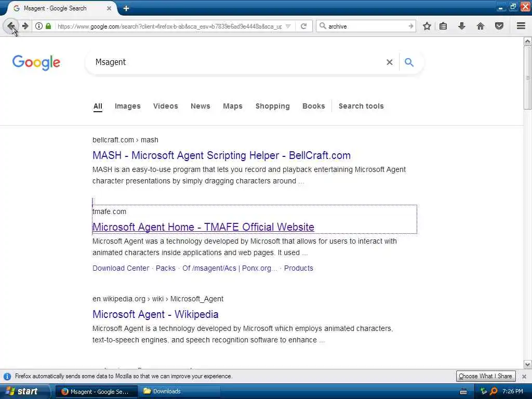This screenshot has height=399, width=532.
Task: Bookmark this page with the star icon
Action: click(x=427, y=26)
